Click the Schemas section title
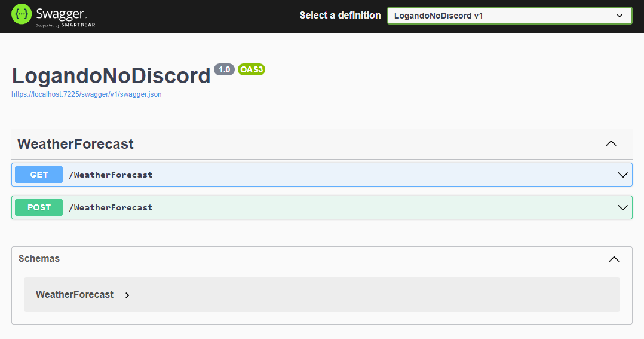The width and height of the screenshot is (644, 339). coord(39,258)
